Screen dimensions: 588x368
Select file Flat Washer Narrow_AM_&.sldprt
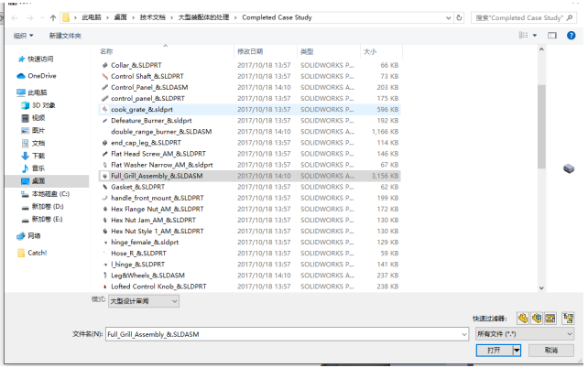click(161, 165)
